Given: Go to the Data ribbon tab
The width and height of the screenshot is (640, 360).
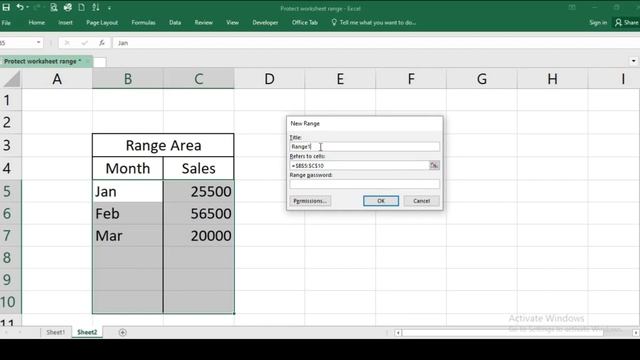Looking at the screenshot, I should tap(175, 23).
